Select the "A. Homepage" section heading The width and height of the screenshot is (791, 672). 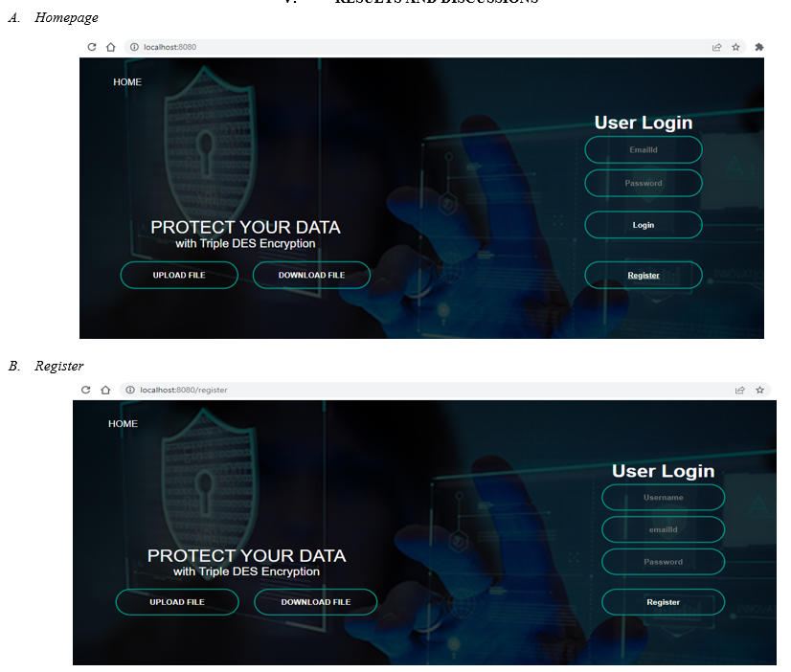pos(54,17)
